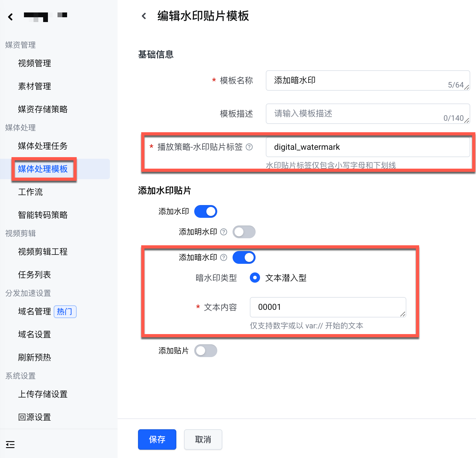Collapse sidebar using bottom menu icon
Image resolution: width=476 pixels, height=458 pixels.
pos(10,444)
